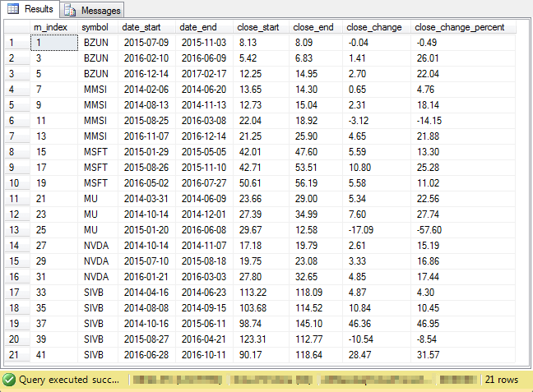Click the close_start cell 17.18
533x392 pixels.
click(x=261, y=246)
